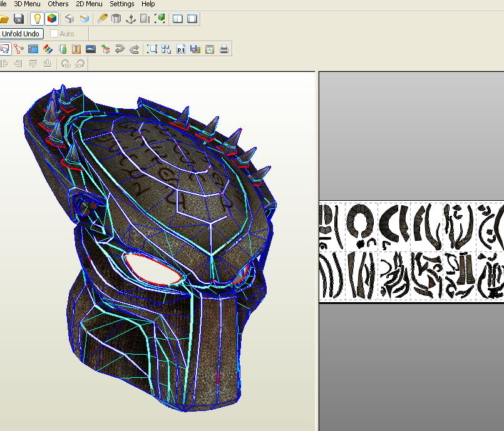Rotate counterclockwise with left 90 icon
The width and height of the screenshot is (504, 431).
[x=66, y=64]
